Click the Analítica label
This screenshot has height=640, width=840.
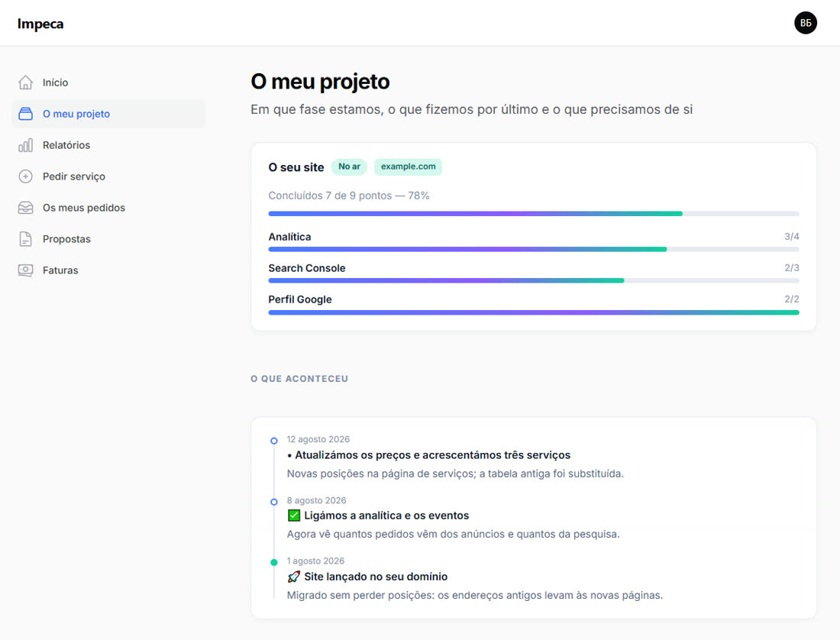tap(289, 237)
